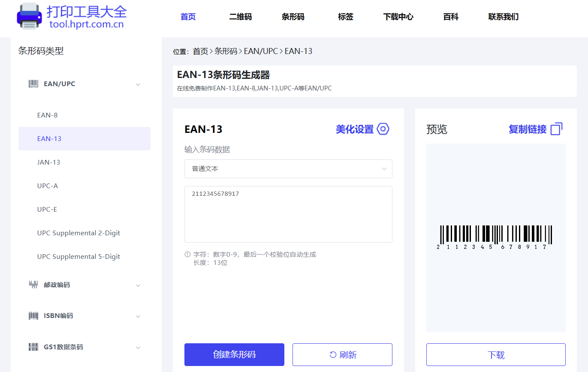This screenshot has height=372, width=588.
Task: Click the 下载 button
Action: (496, 354)
